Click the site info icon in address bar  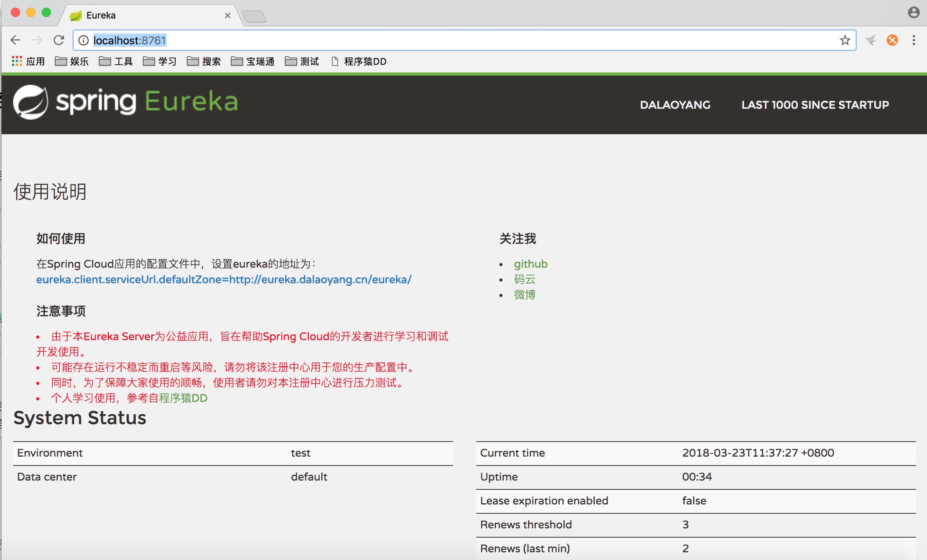[83, 40]
